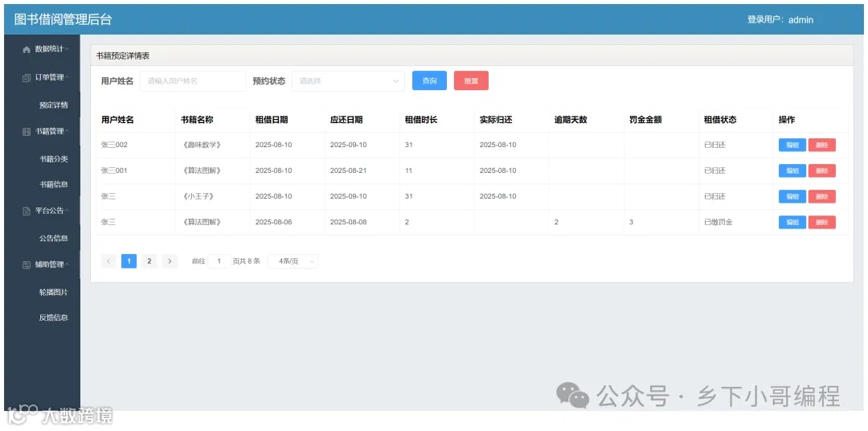The height and width of the screenshot is (431, 868).
Task: Edit the 《小王子》 row
Action: [x=792, y=197]
